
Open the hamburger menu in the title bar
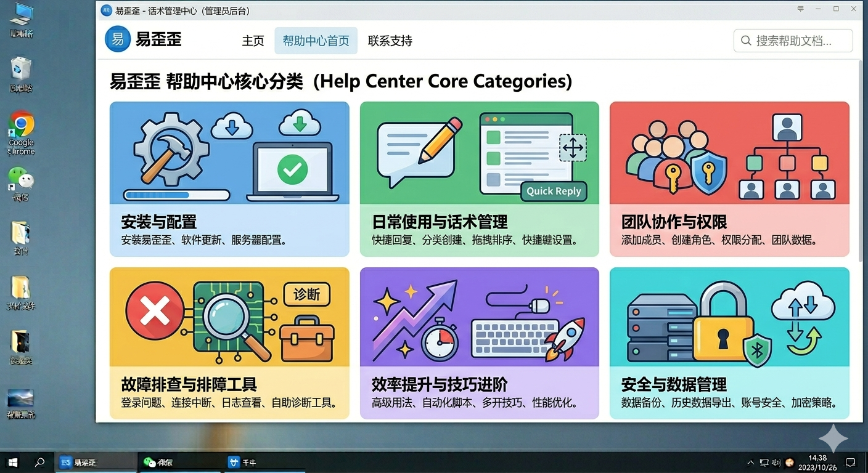click(x=800, y=10)
